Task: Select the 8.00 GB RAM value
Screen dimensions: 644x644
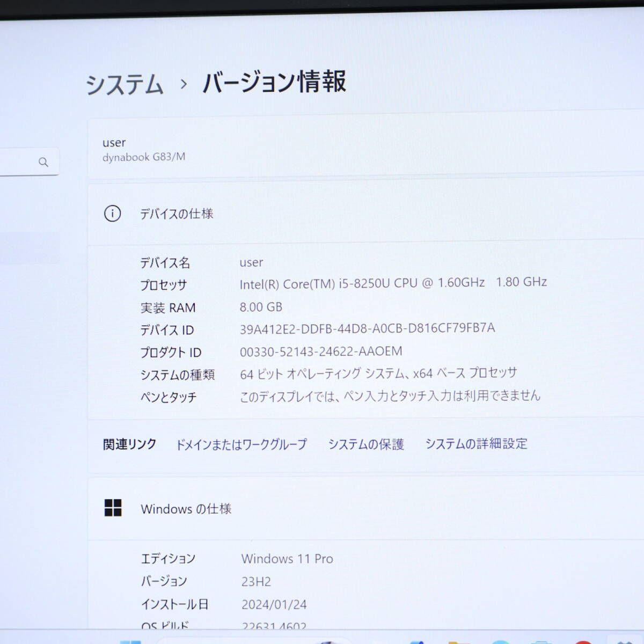Action: pos(261,307)
